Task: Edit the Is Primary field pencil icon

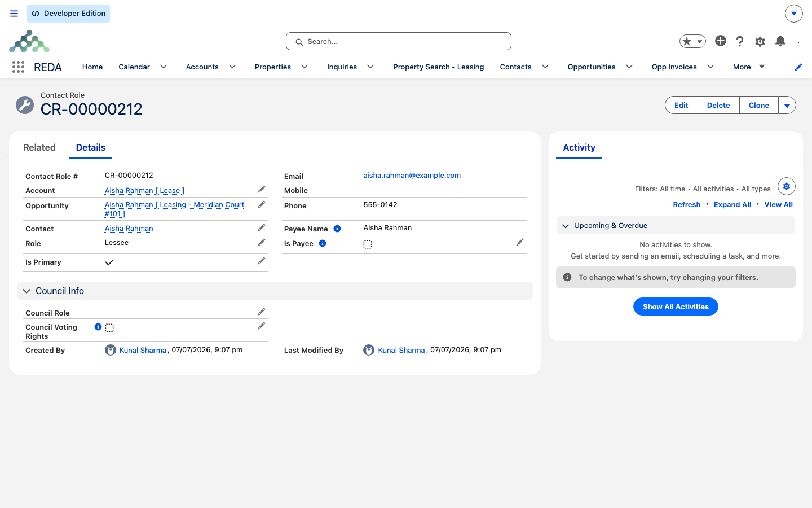Action: 262,261
